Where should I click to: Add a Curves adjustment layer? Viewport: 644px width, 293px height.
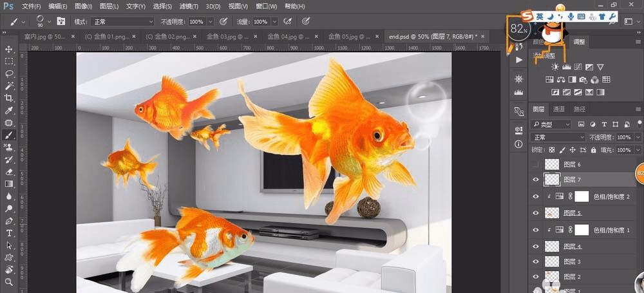578,67
